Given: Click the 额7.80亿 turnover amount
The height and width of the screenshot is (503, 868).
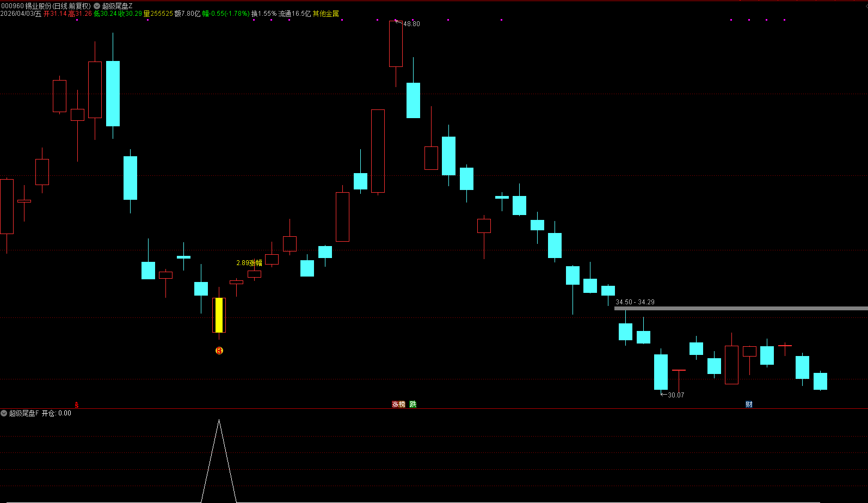Looking at the screenshot, I should (x=188, y=14).
